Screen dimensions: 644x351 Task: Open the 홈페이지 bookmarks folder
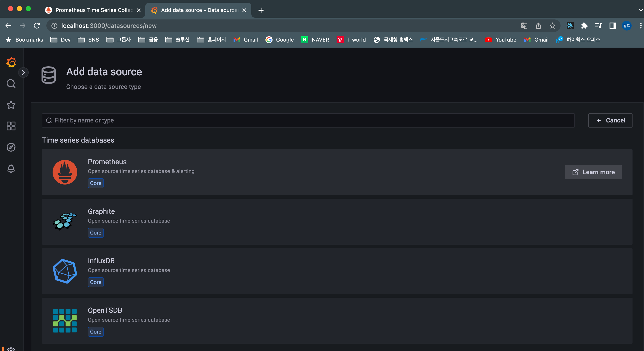pos(212,40)
